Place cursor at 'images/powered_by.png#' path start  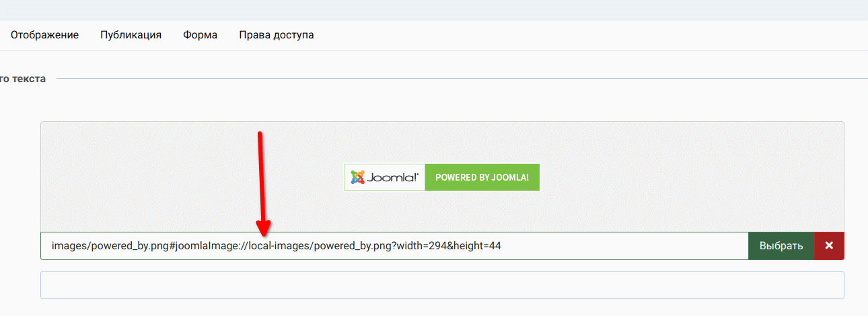tap(114, 246)
